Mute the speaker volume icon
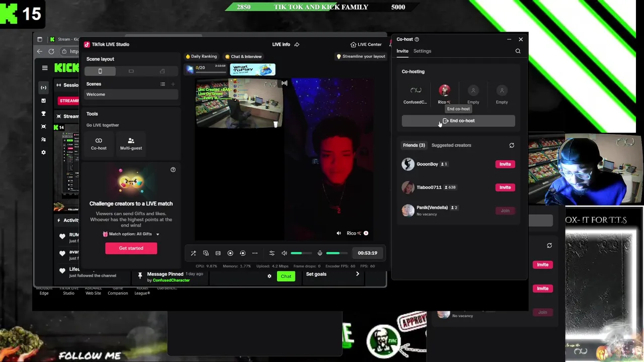 [x=284, y=253]
